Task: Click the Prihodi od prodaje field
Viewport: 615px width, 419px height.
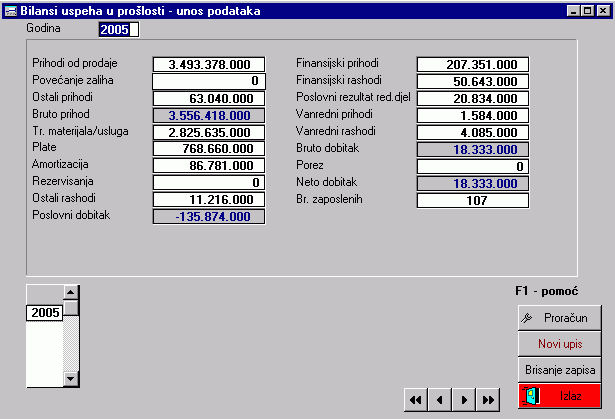Action: pos(209,64)
